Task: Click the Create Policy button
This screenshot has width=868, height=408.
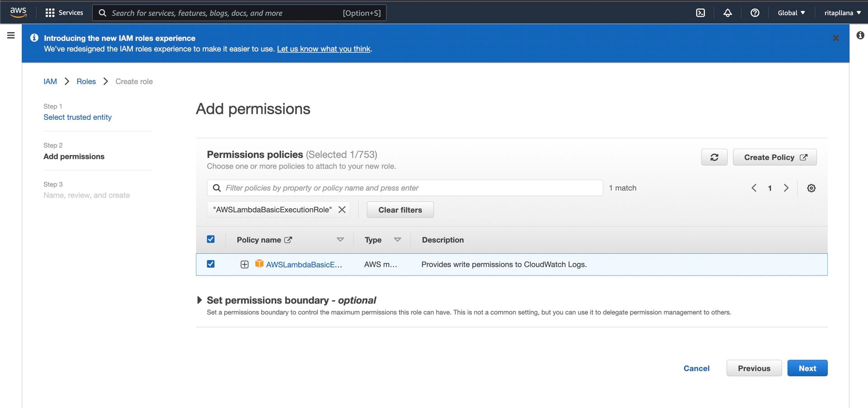Action: [x=774, y=157]
